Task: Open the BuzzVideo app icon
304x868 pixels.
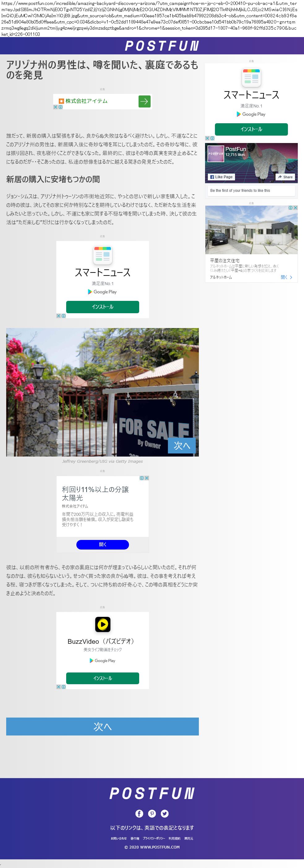Action: 103,624
